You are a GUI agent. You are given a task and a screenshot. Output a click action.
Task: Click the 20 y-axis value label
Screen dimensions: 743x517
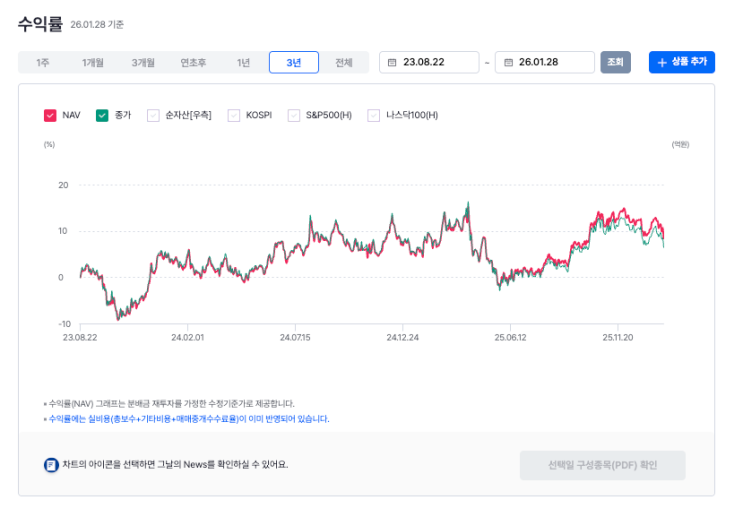point(63,185)
